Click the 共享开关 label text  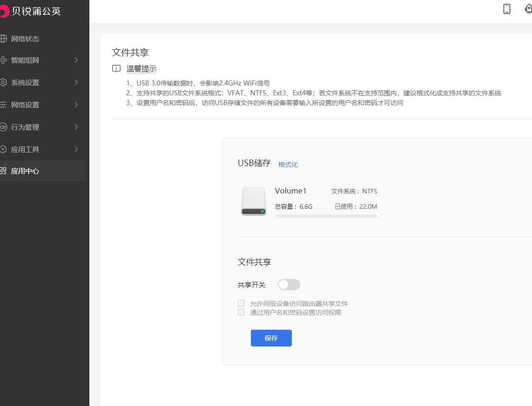tap(251, 285)
